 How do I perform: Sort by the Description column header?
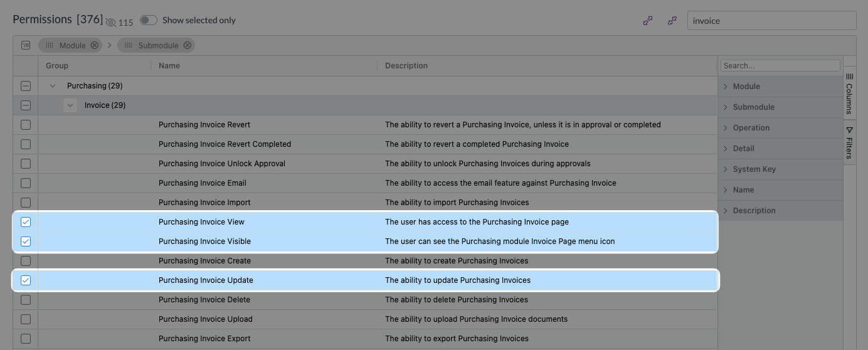[406, 66]
